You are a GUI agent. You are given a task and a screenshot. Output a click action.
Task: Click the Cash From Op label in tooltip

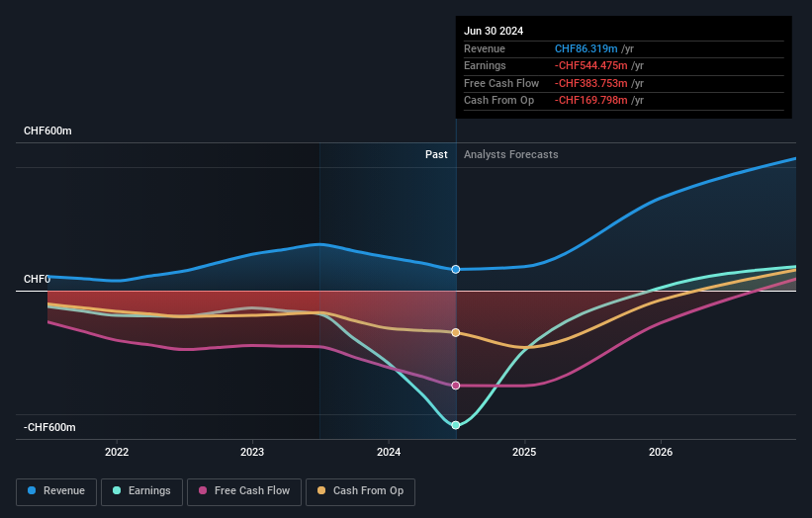click(x=498, y=101)
